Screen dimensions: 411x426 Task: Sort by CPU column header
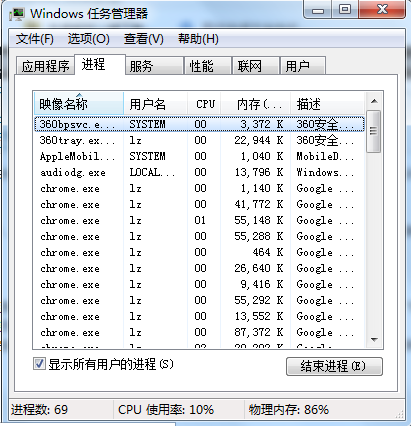(204, 104)
